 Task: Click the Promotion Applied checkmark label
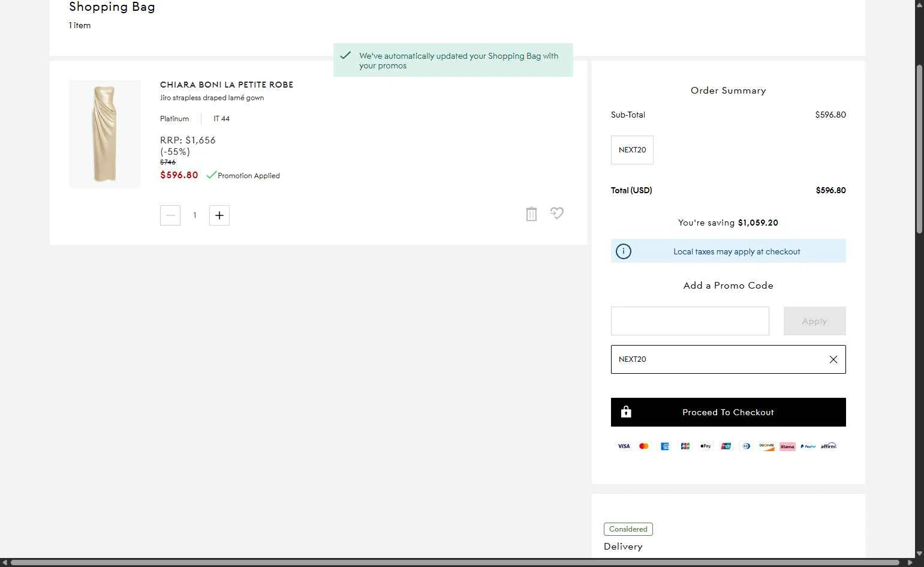[x=243, y=175]
